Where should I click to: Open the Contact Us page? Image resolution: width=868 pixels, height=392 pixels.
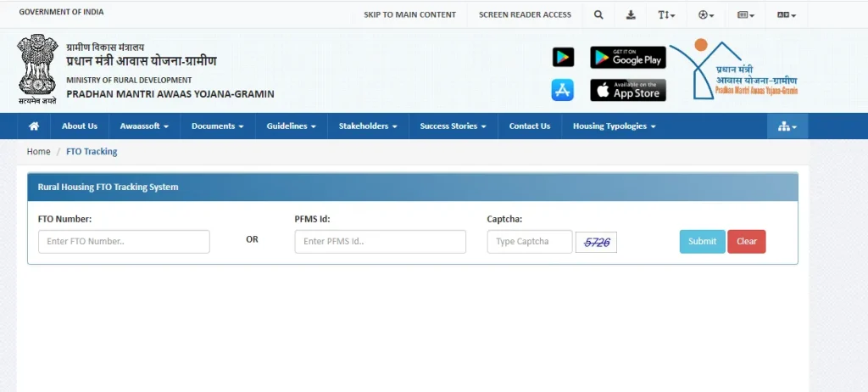coord(530,126)
